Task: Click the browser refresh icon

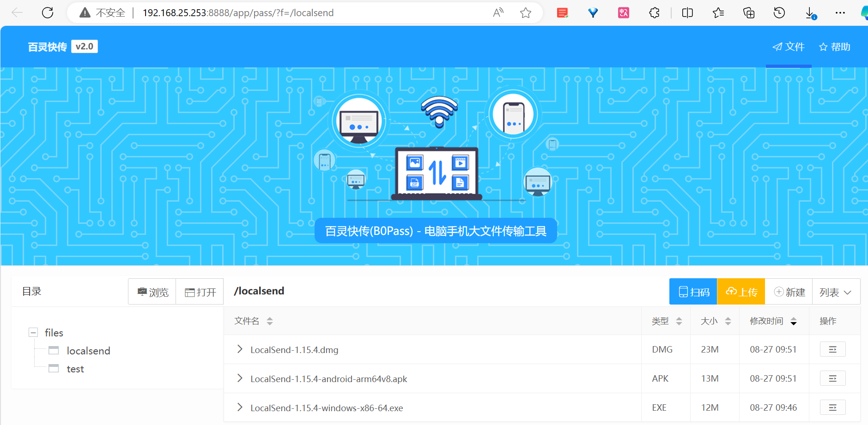Action: (x=48, y=13)
